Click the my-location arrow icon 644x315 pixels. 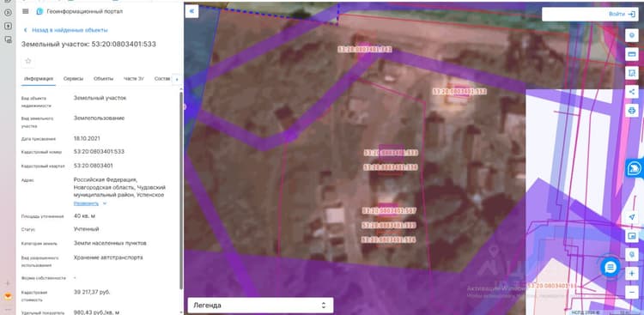click(632, 217)
